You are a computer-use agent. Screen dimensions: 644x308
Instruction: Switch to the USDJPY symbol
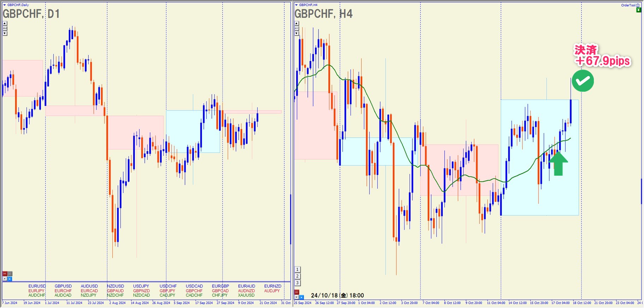click(x=141, y=286)
